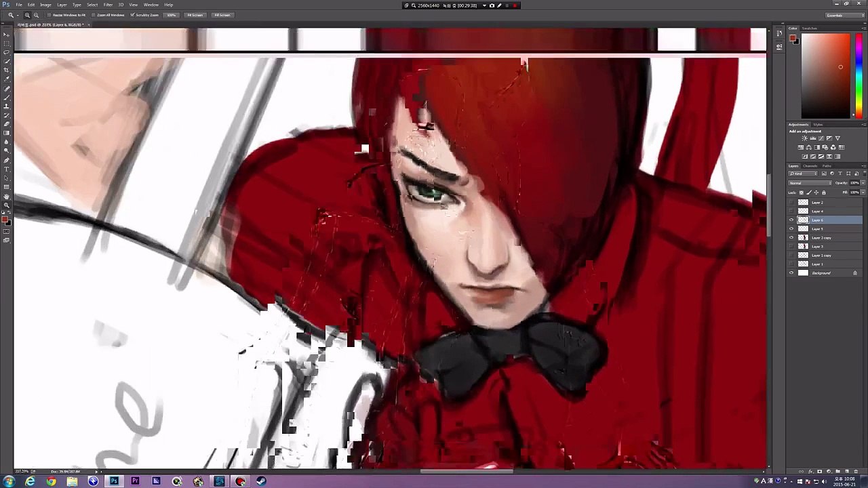Open Google Chrome from taskbar

51,481
